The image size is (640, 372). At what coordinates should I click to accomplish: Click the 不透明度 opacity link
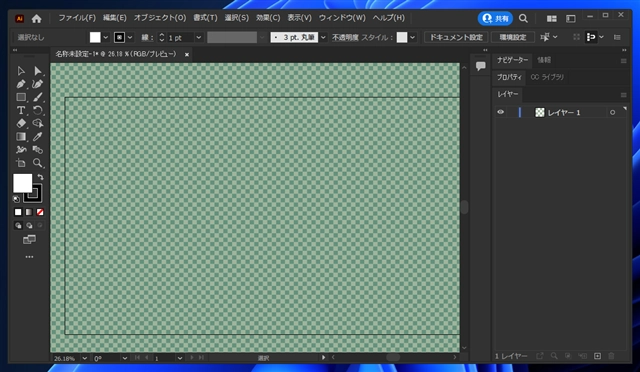[345, 37]
